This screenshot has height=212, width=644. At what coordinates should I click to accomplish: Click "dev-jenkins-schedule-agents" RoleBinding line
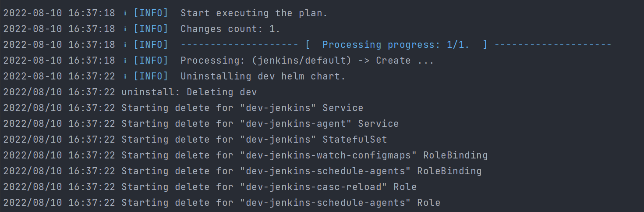tap(242, 171)
